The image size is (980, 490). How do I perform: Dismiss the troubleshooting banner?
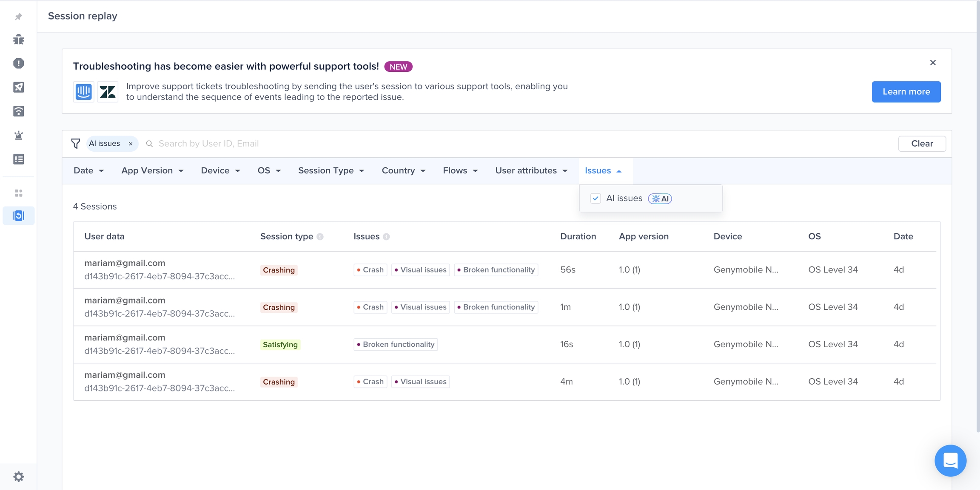pyautogui.click(x=933, y=63)
